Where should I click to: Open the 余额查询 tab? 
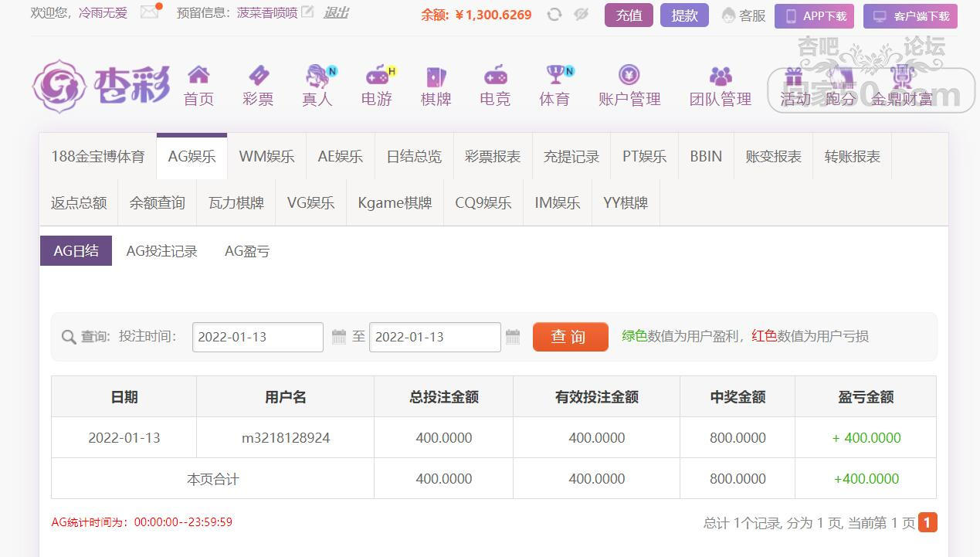coord(158,202)
